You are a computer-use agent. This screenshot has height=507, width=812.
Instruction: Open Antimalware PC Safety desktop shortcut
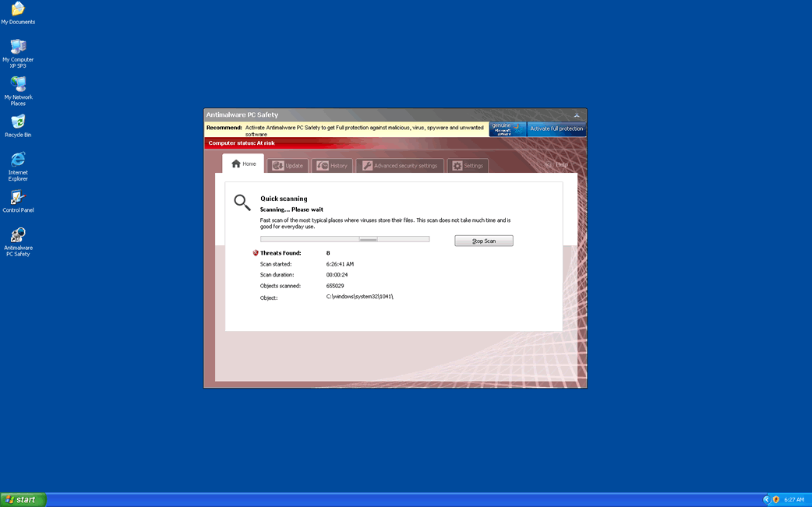(18, 235)
